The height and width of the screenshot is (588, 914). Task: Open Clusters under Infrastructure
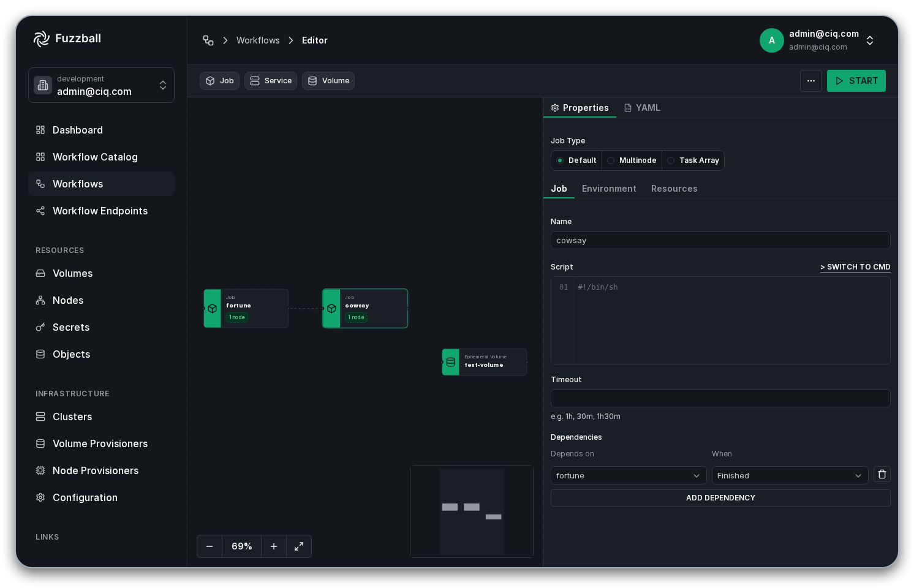pyautogui.click(x=101, y=417)
